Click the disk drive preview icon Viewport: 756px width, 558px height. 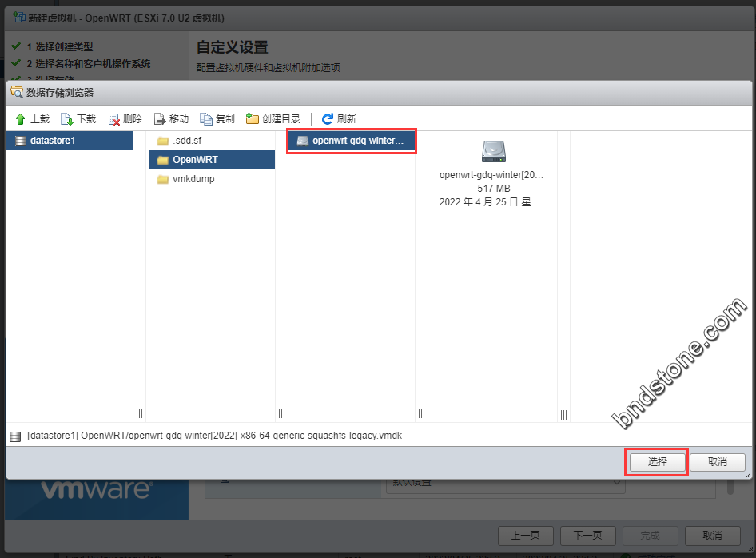tap(494, 151)
